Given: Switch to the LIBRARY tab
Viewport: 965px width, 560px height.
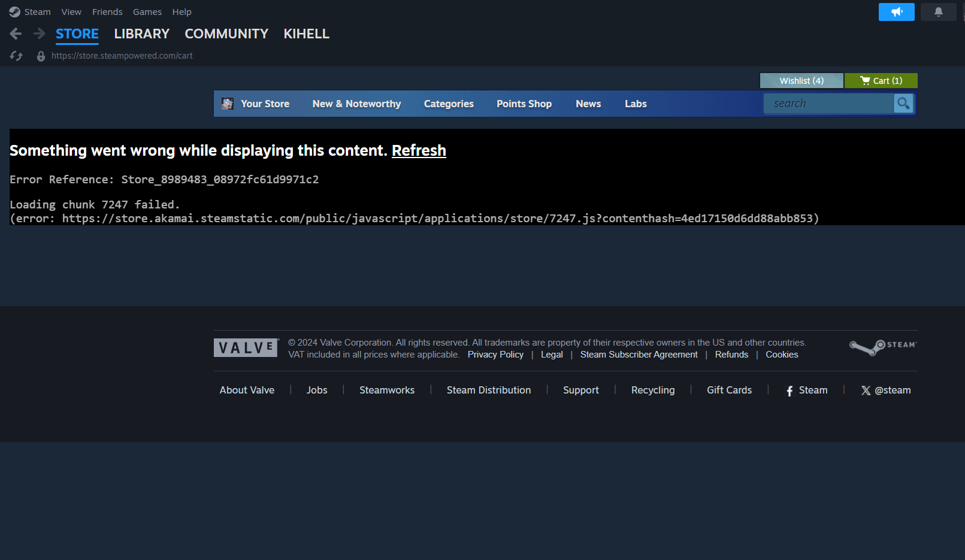Looking at the screenshot, I should tap(142, 34).
